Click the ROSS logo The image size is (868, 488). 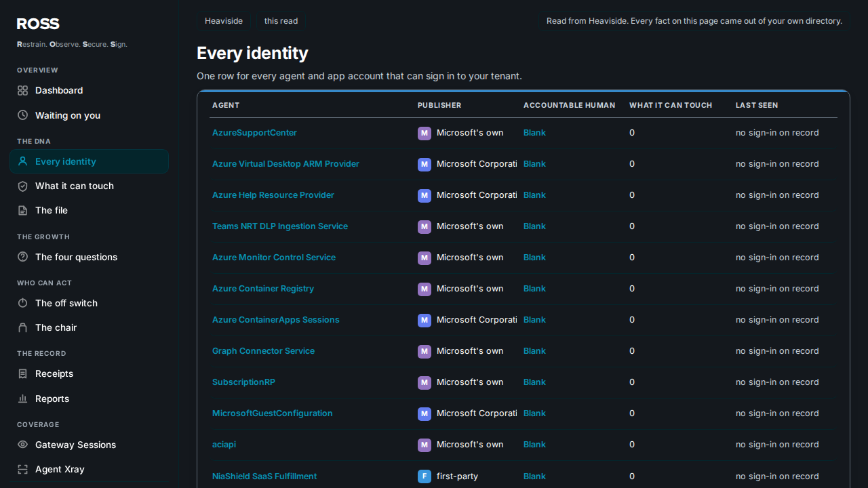(x=38, y=24)
